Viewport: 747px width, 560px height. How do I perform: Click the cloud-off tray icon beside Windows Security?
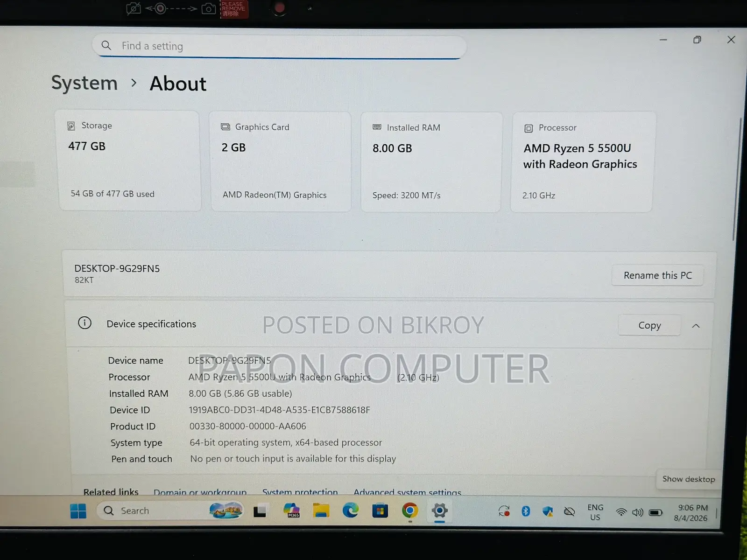(x=569, y=512)
